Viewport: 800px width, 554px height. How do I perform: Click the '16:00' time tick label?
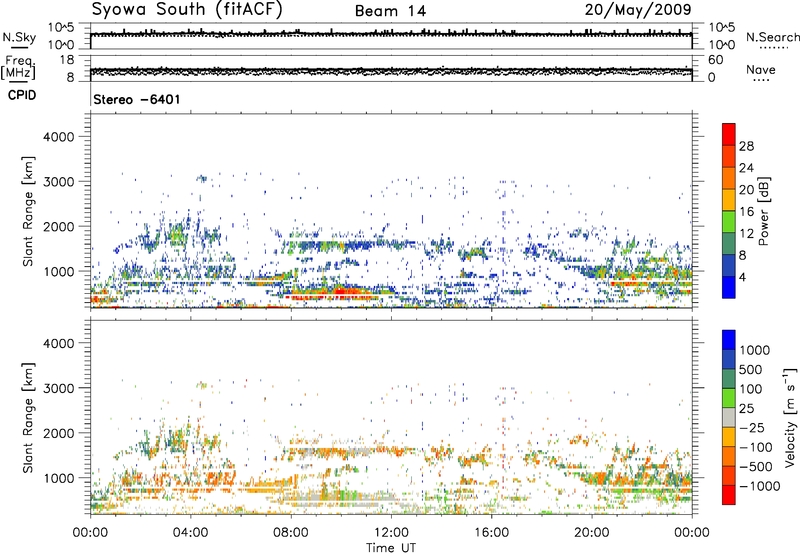[x=491, y=533]
